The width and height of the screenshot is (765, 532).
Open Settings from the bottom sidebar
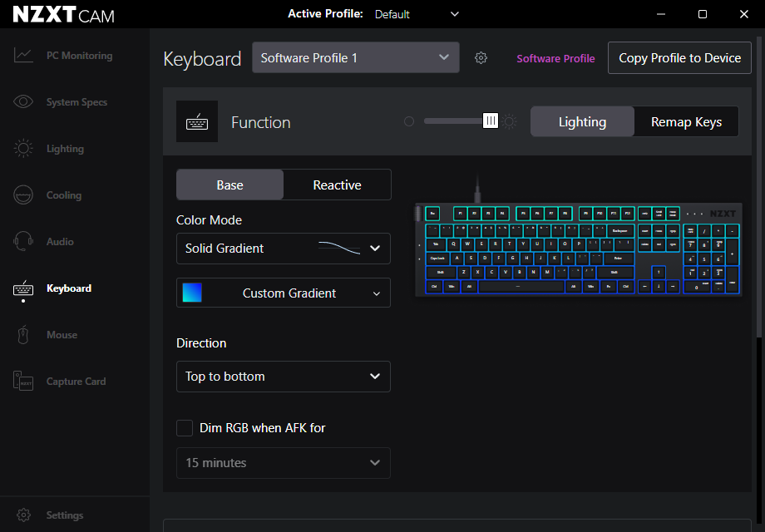point(24,515)
